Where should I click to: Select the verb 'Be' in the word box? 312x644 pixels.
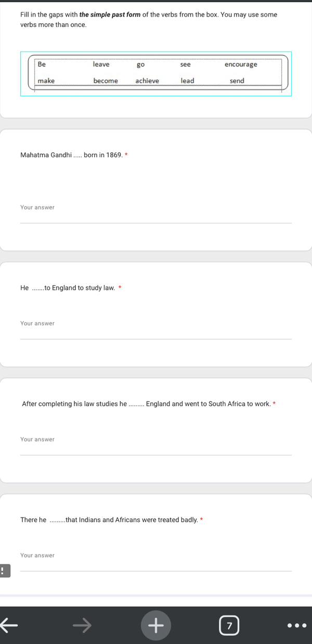point(42,64)
